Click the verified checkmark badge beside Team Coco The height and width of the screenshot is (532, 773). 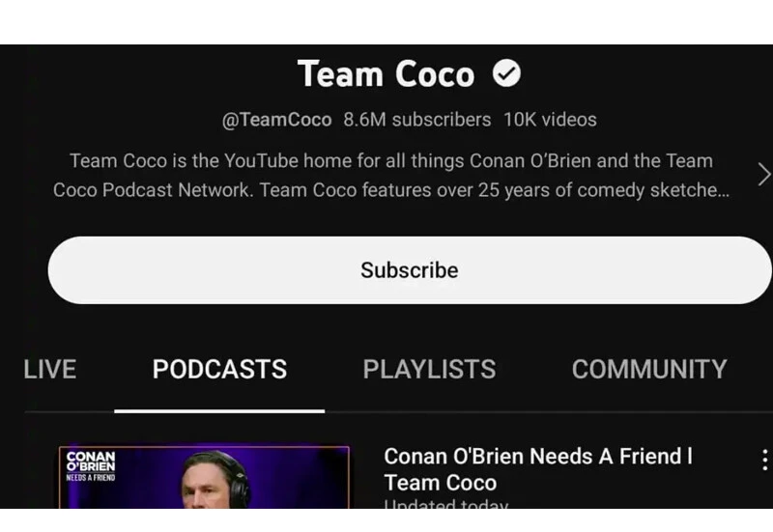506,73
